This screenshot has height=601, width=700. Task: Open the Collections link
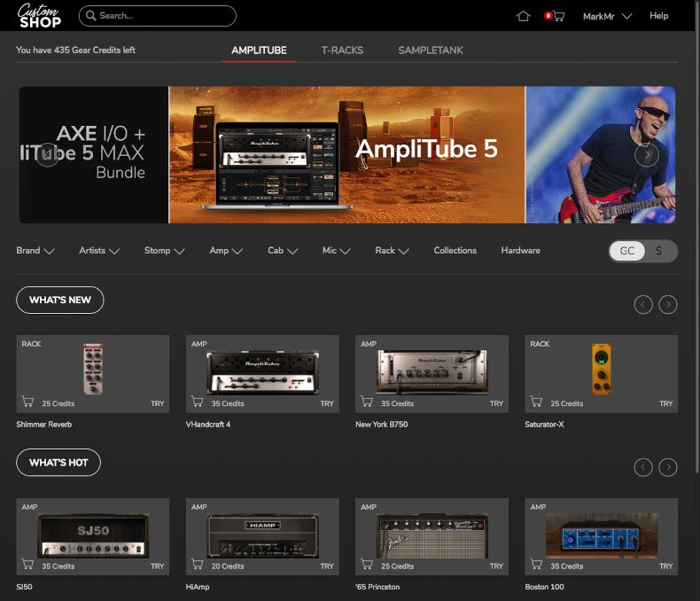click(x=455, y=251)
